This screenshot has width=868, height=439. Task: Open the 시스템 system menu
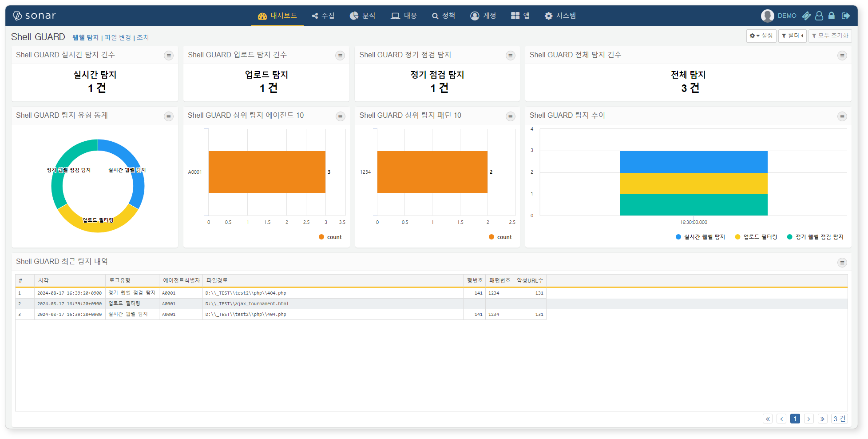coord(560,16)
